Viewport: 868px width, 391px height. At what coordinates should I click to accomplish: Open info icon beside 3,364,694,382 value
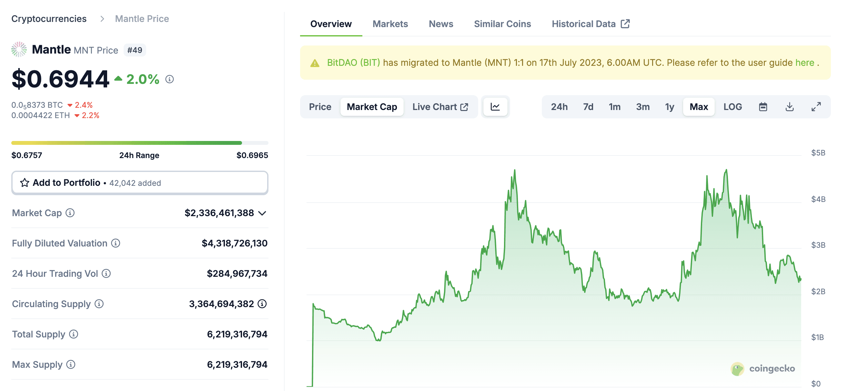tap(262, 304)
